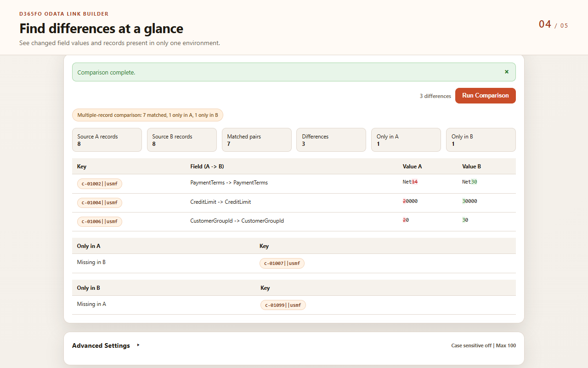Click the CustomerGroupId -> CustomerGroupId field cell
Image resolution: width=588 pixels, height=368 pixels.
pyautogui.click(x=237, y=221)
